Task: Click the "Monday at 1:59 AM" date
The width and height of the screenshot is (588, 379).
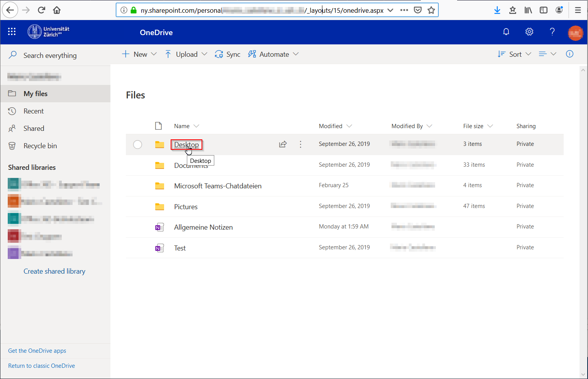Action: click(x=344, y=227)
